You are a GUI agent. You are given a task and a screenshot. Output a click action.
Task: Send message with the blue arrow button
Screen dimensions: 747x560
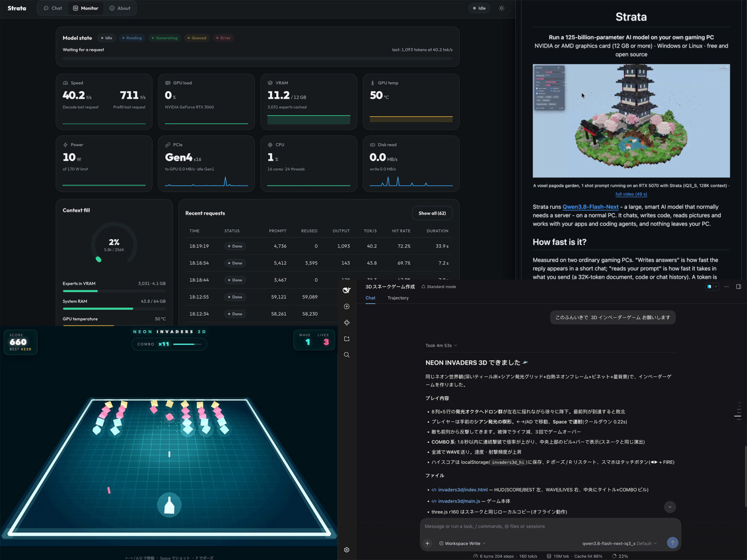pyautogui.click(x=673, y=542)
